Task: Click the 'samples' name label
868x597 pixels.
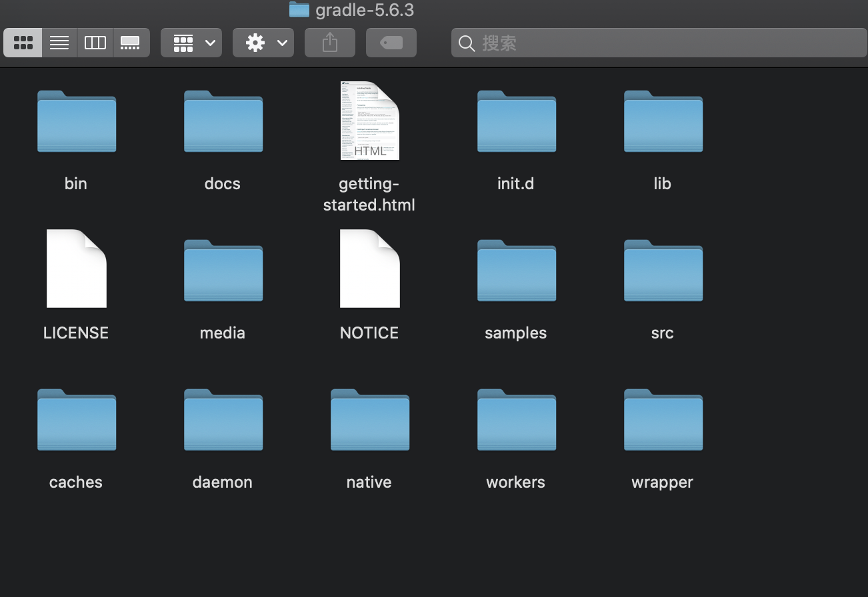Action: pyautogui.click(x=516, y=333)
